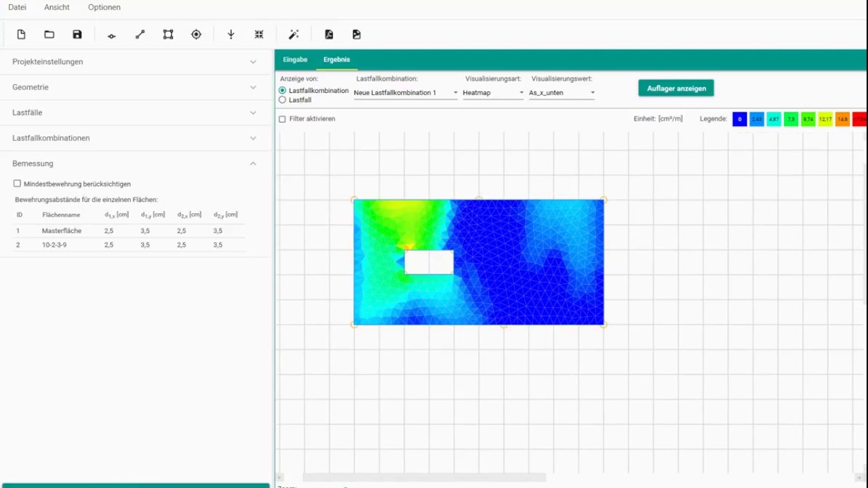Select the downward arrow load tool

pyautogui.click(x=231, y=35)
